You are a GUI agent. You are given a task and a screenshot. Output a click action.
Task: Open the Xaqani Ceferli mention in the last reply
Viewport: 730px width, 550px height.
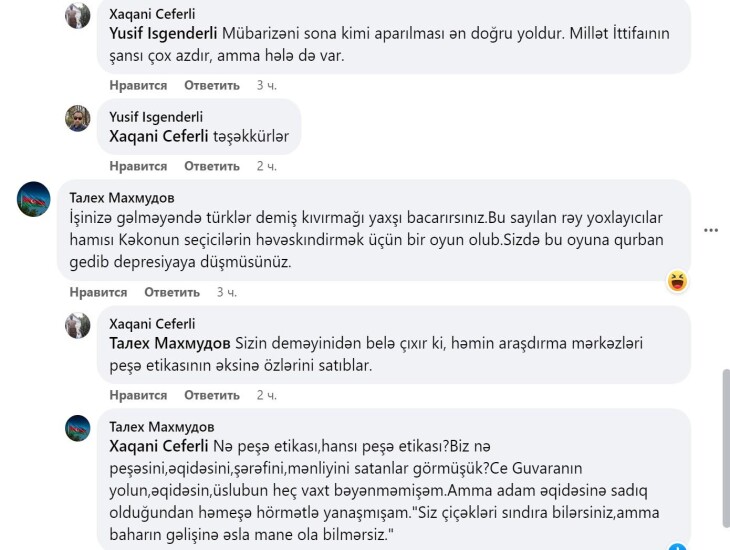(159, 446)
